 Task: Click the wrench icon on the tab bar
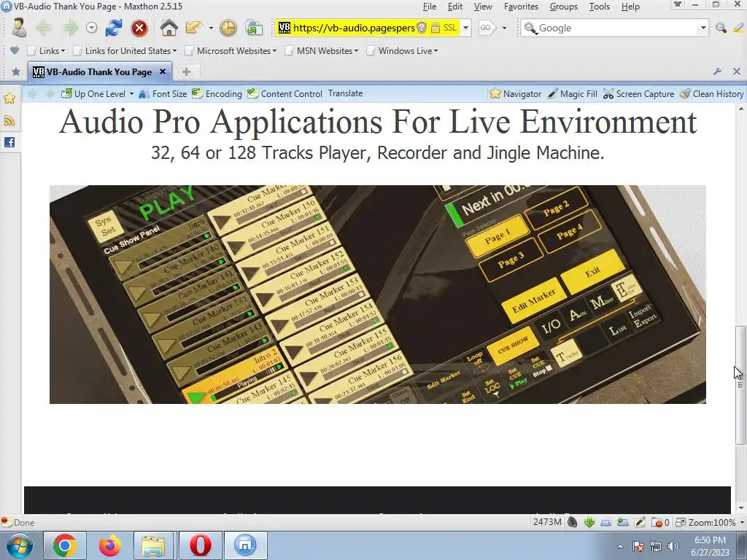click(718, 71)
